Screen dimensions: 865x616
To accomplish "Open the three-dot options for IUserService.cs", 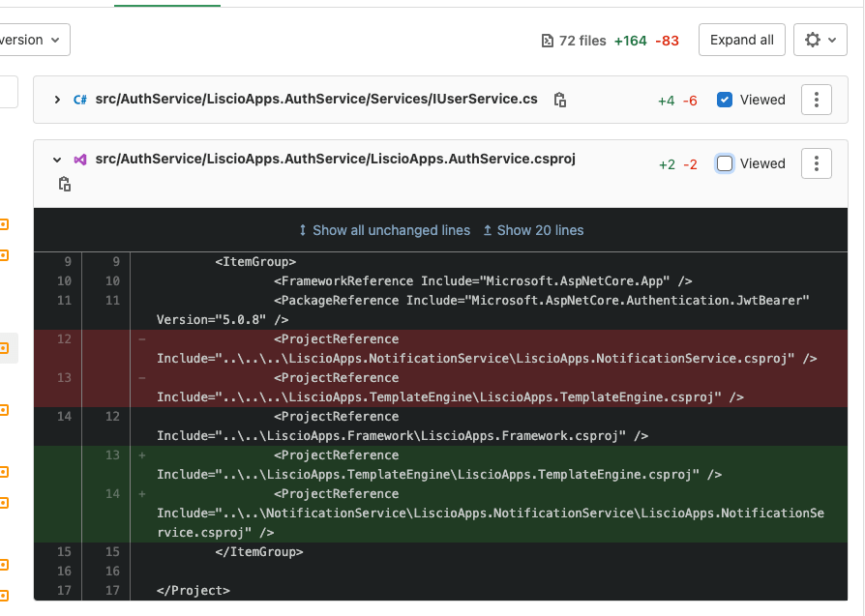I will [x=816, y=99].
